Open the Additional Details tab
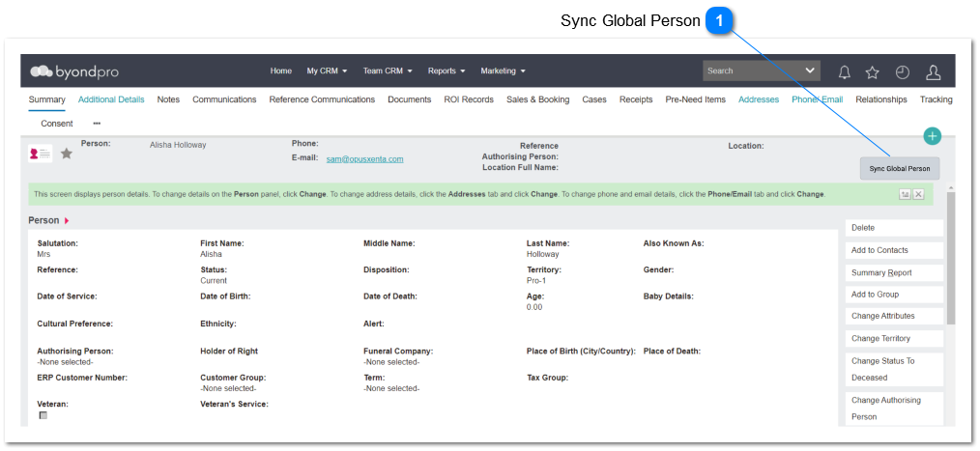Screen dimensions: 980x451 (111, 99)
